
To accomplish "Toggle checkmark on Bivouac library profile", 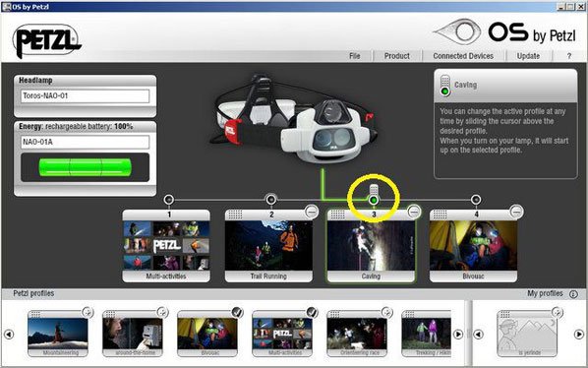I will (237, 313).
